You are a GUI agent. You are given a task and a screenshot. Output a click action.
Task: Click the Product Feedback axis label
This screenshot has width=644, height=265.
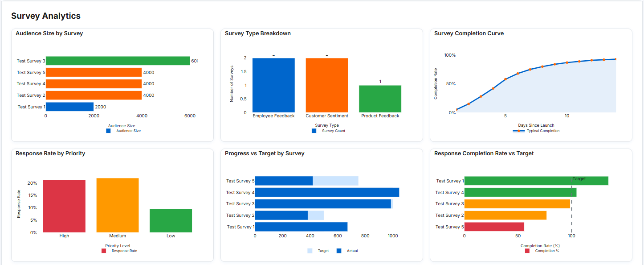pos(380,116)
